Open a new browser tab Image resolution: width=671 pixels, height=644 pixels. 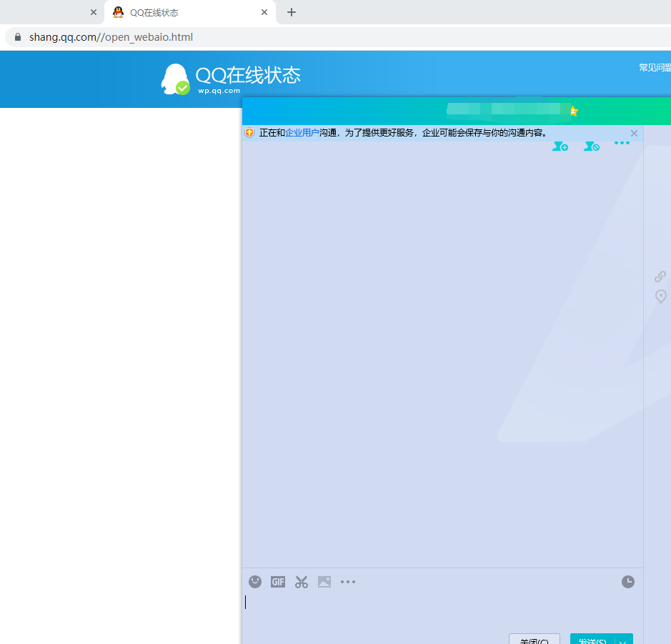click(x=292, y=12)
